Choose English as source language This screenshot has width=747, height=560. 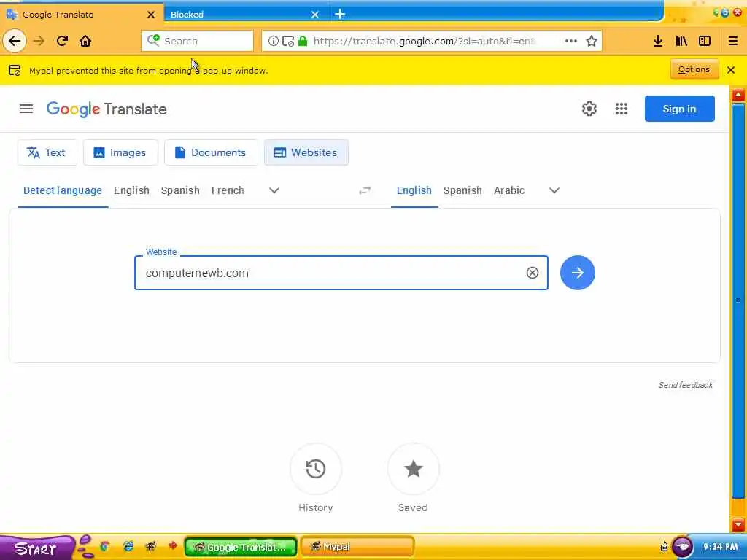pyautogui.click(x=131, y=190)
